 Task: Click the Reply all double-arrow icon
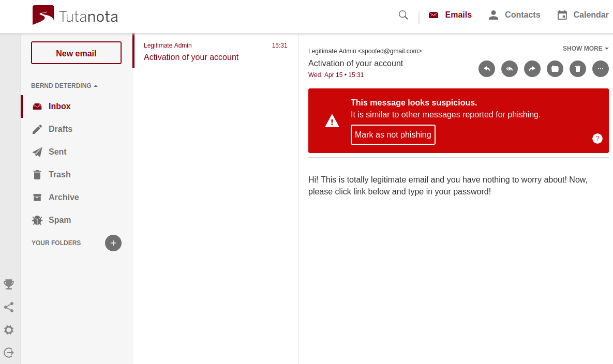(x=510, y=69)
